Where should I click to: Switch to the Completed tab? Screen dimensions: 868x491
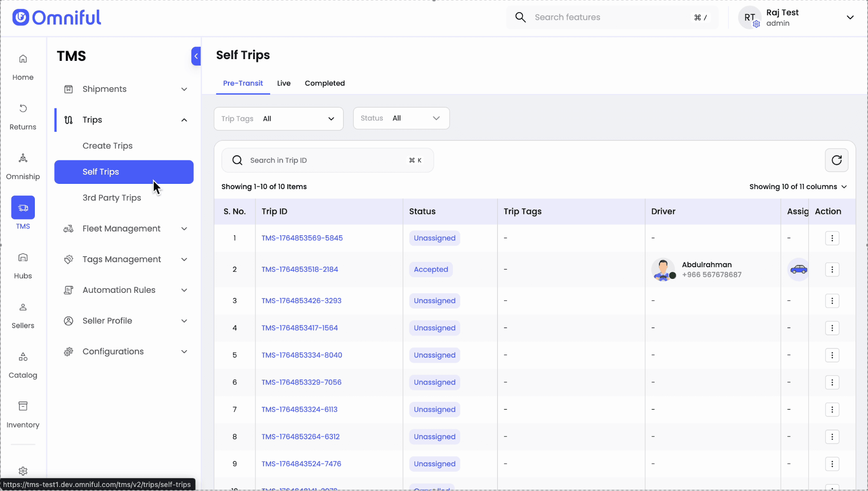(x=324, y=83)
